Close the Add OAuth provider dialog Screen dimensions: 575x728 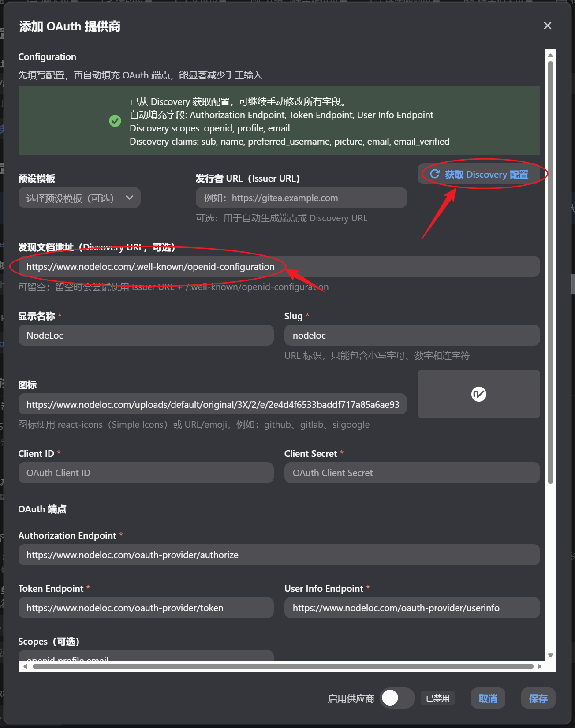(x=547, y=26)
